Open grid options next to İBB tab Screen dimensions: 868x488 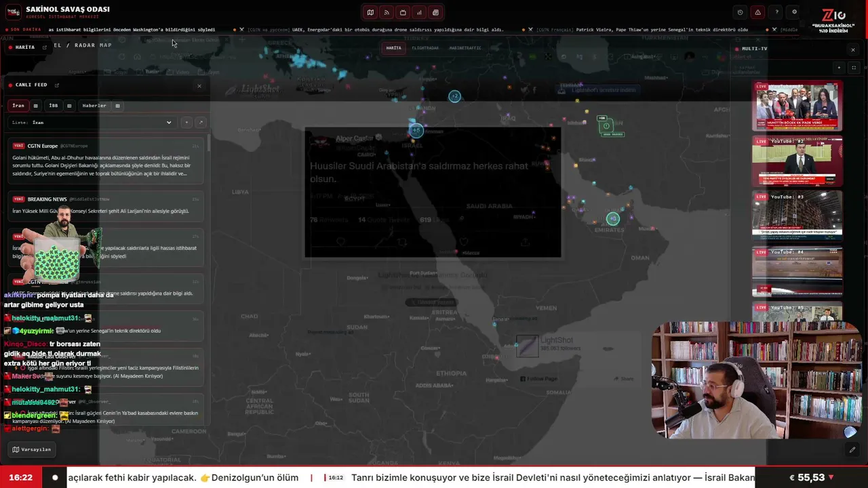coord(69,106)
